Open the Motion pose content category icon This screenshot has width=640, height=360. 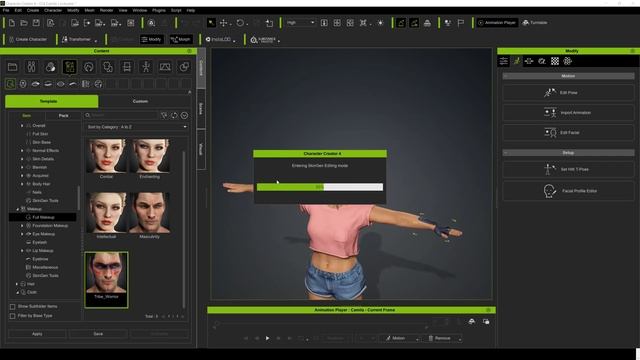[x=146, y=67]
